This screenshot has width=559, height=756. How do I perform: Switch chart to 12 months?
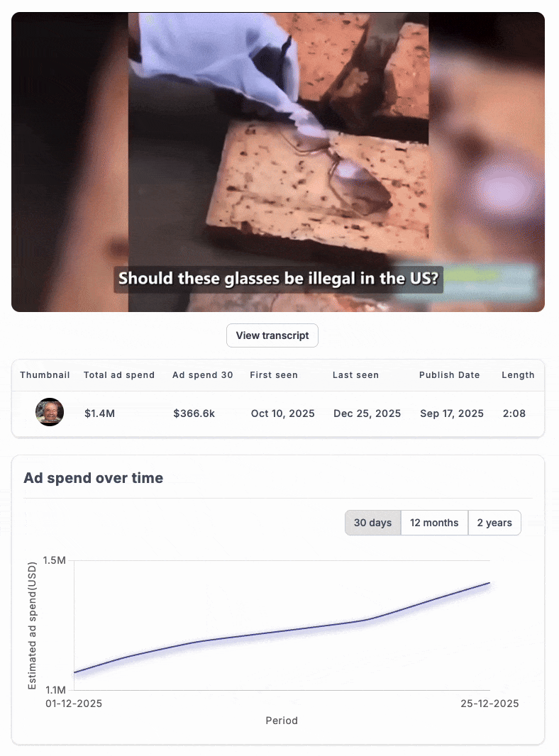[434, 523]
